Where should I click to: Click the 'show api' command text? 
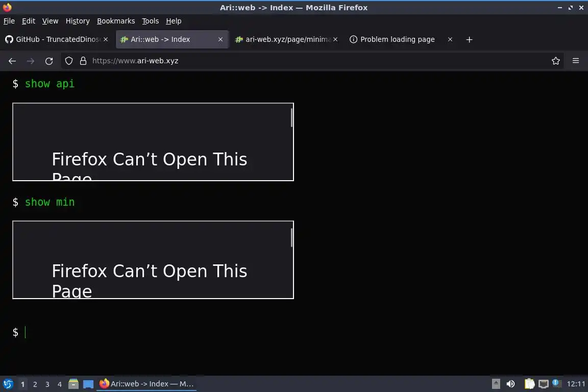tap(50, 84)
